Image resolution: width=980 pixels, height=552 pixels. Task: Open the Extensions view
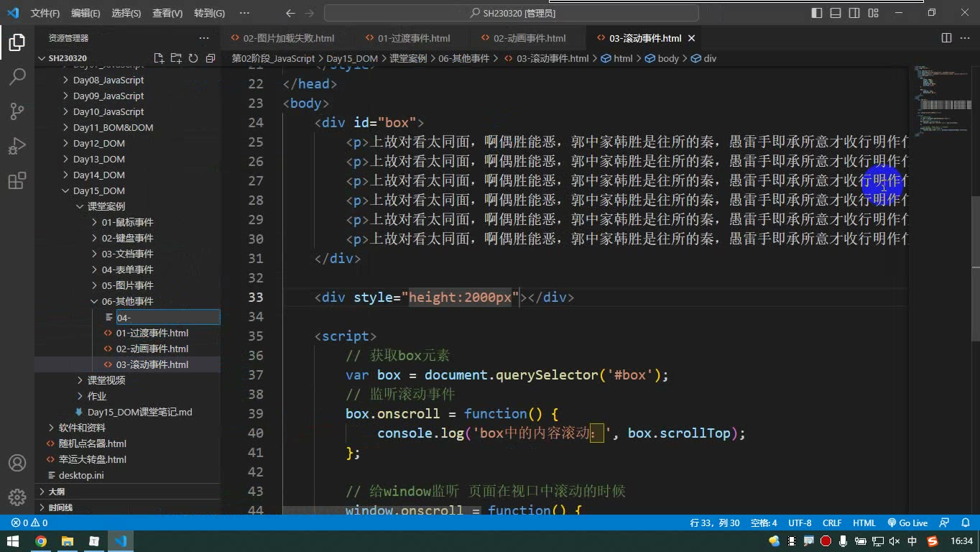(x=17, y=180)
